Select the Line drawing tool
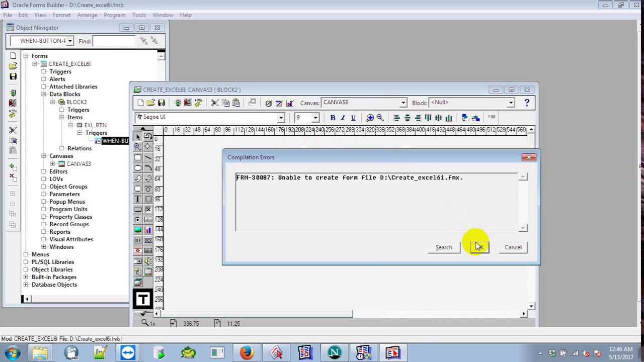The height and width of the screenshot is (362, 644). click(148, 157)
